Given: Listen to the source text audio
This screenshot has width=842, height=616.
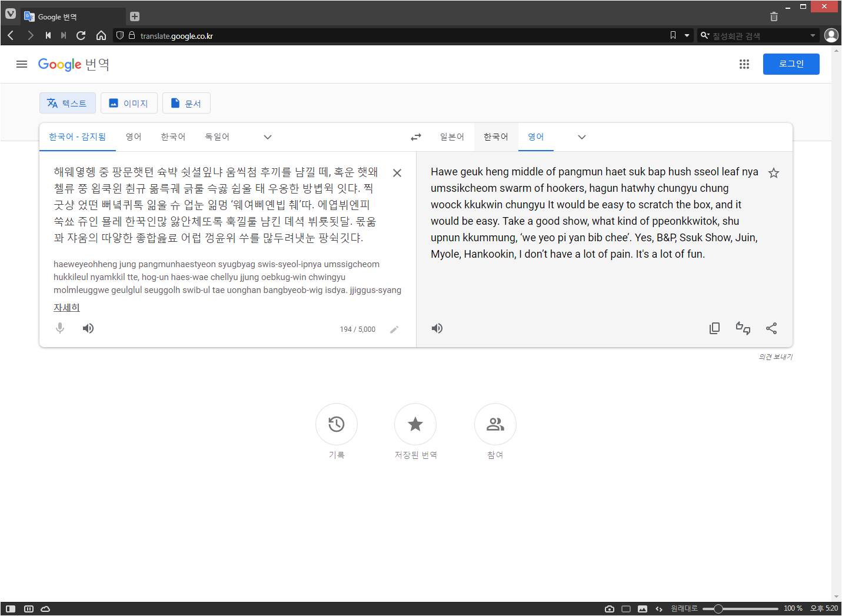Looking at the screenshot, I should 88,328.
